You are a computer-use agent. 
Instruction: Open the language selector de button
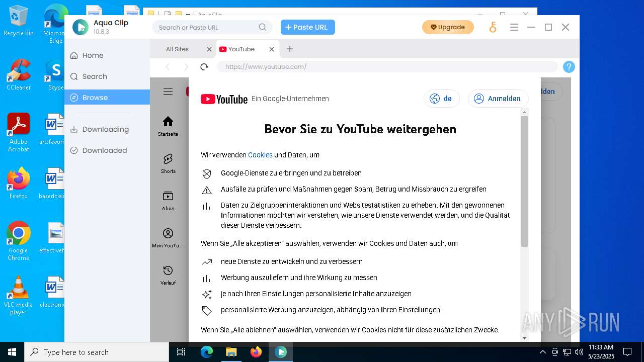441,99
